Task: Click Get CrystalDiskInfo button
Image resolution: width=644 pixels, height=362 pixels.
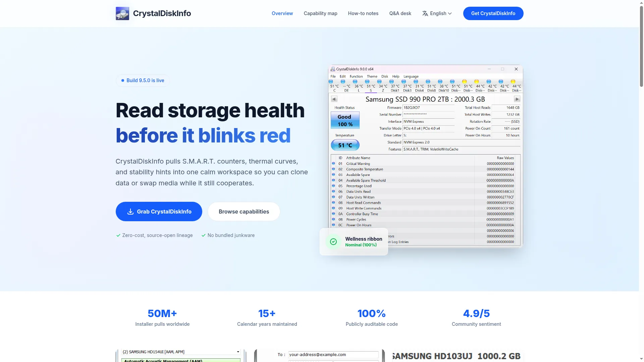Action: 493,13
